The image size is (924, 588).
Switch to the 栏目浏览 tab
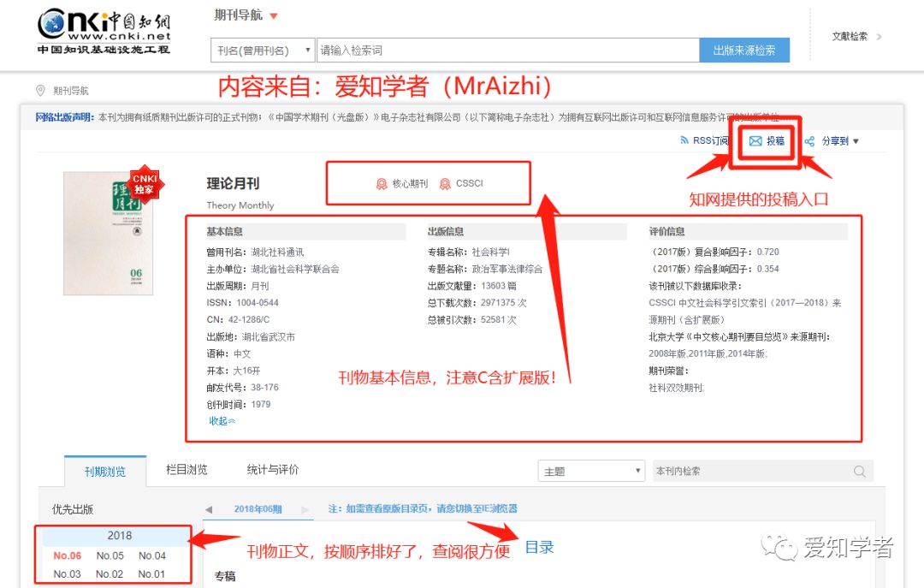click(187, 469)
